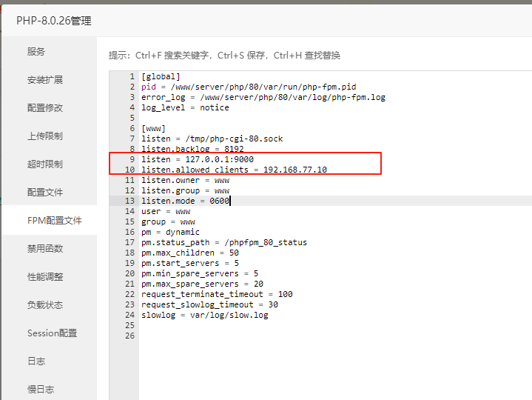Click the error_log path line

[x=263, y=97]
